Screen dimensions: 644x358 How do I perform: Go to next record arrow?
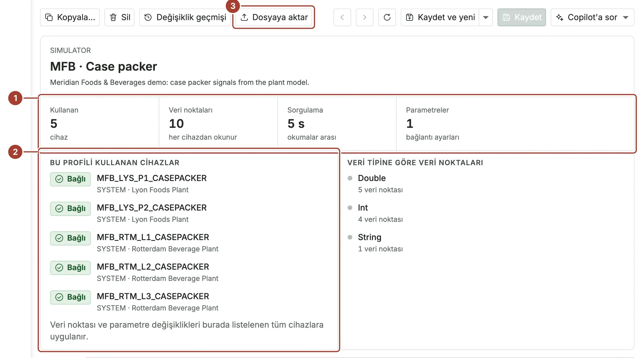(x=365, y=17)
